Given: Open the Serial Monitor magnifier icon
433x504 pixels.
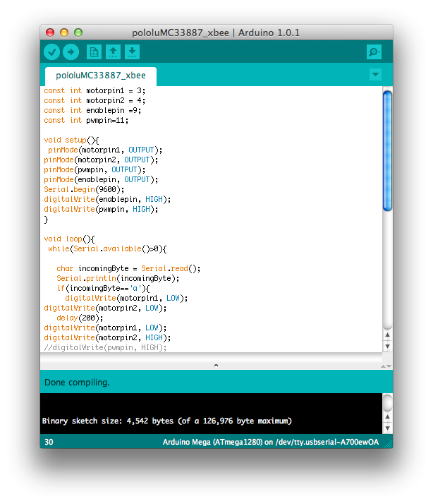Looking at the screenshot, I should tap(374, 52).
